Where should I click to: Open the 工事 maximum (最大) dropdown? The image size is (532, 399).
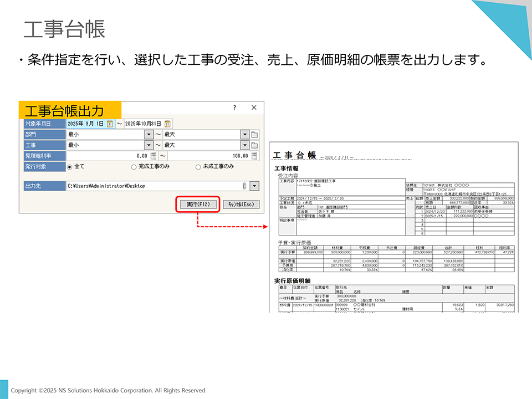pyautogui.click(x=245, y=145)
